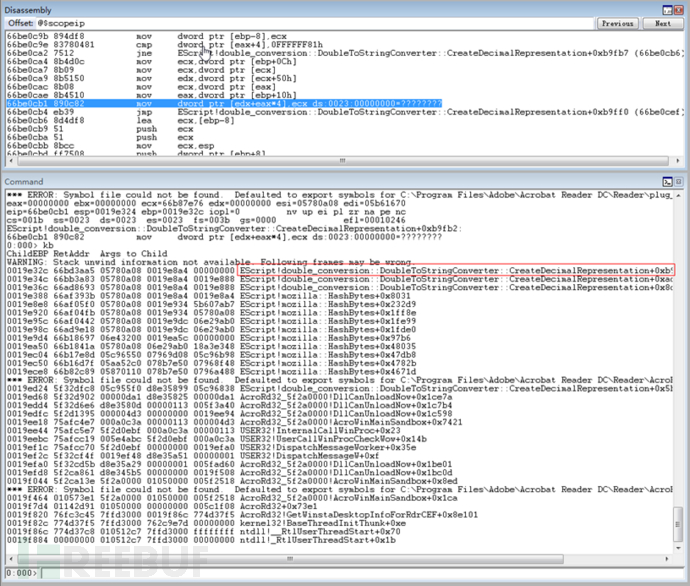Click the Command vertical scrollbar thumb
Viewport: 690px width, 586px height.
pos(678,524)
